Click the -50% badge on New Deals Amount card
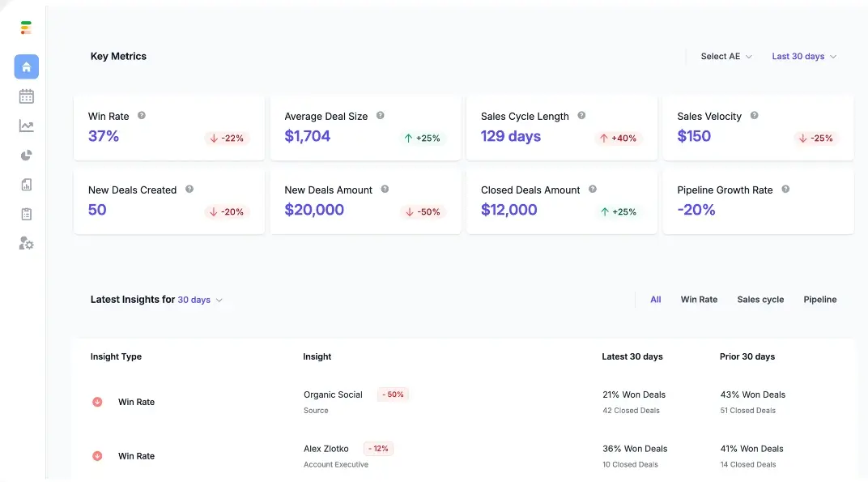The image size is (868, 482). pyautogui.click(x=423, y=211)
